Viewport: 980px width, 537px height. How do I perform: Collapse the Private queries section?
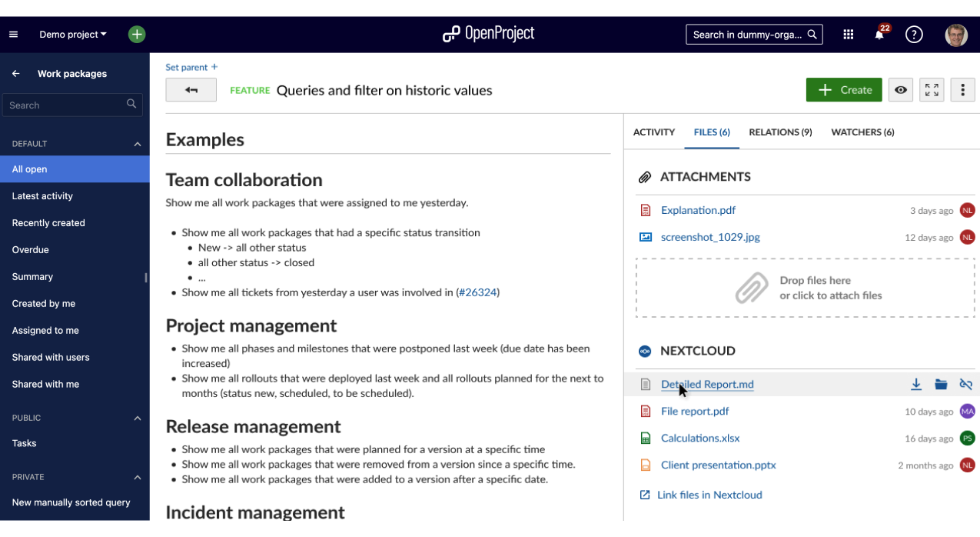tap(138, 478)
